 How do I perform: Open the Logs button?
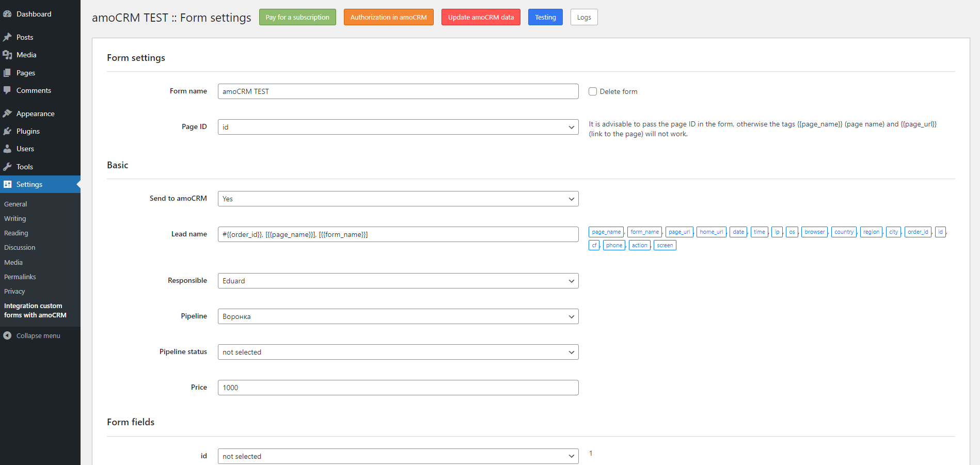(584, 17)
